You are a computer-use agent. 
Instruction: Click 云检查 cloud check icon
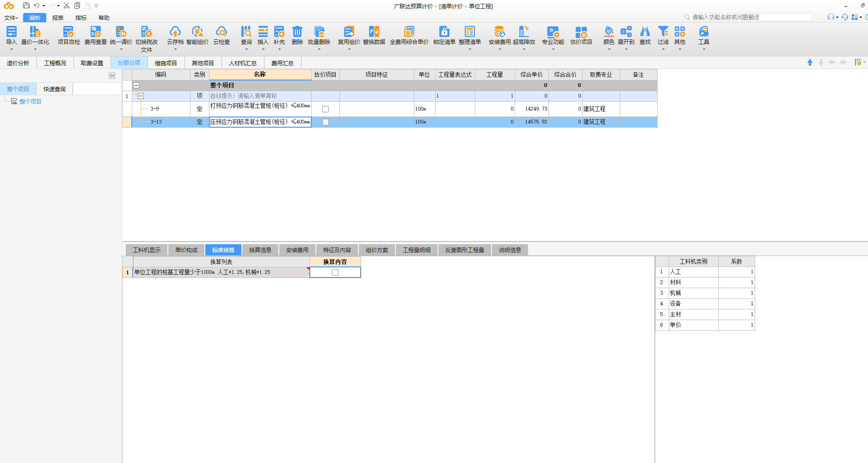222,31
